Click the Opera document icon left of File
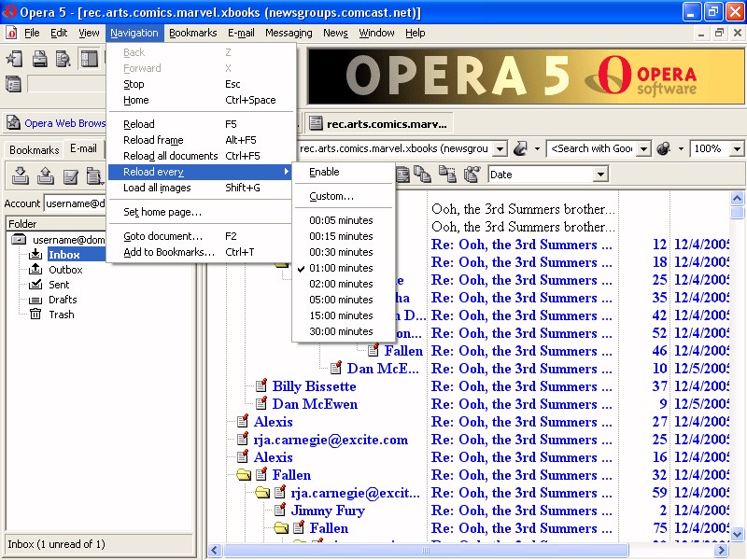The image size is (747, 560). [x=11, y=33]
